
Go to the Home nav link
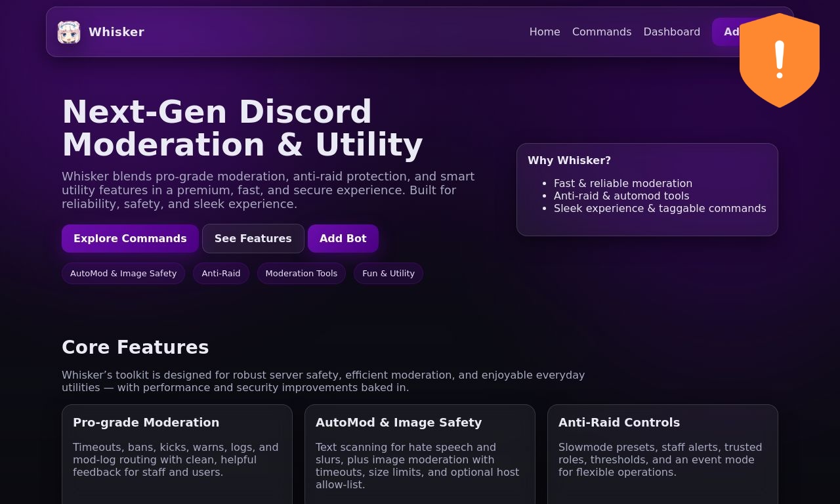545,32
